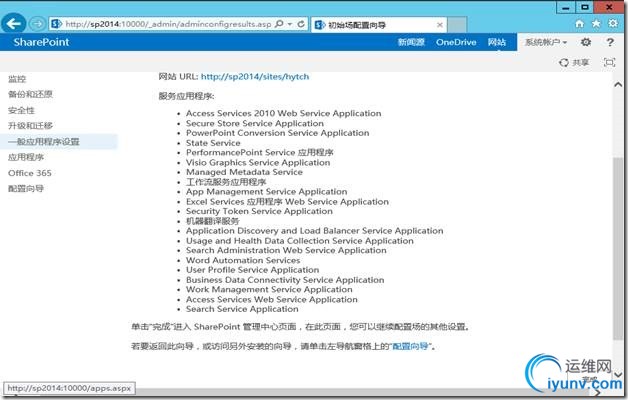Open 配置向导 in the left navigation
The image size is (628, 400).
pos(26,189)
